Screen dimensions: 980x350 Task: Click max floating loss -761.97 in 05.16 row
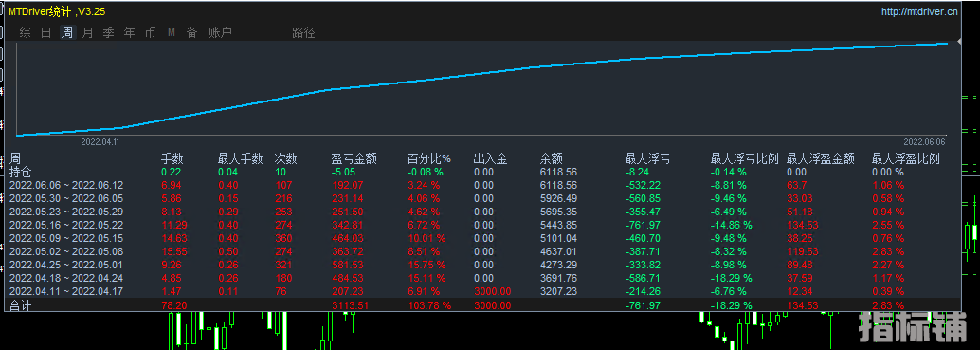tap(642, 225)
